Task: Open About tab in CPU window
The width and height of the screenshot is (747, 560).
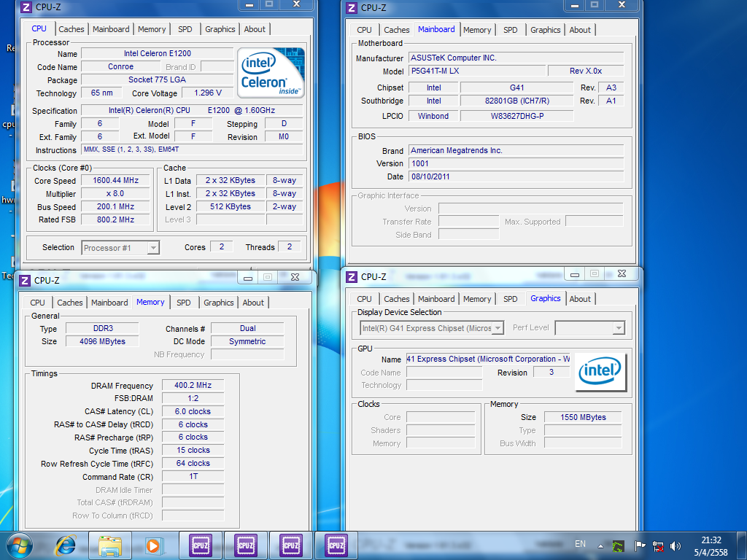Action: pyautogui.click(x=255, y=29)
